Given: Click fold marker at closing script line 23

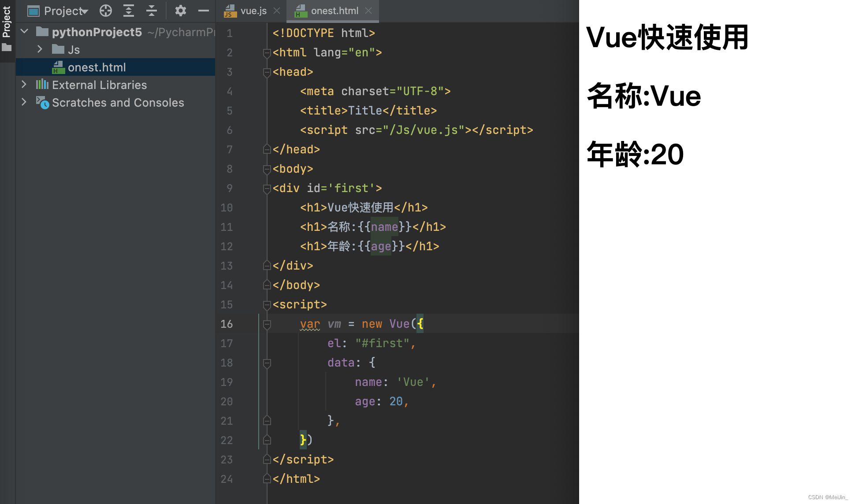Looking at the screenshot, I should tap(267, 460).
